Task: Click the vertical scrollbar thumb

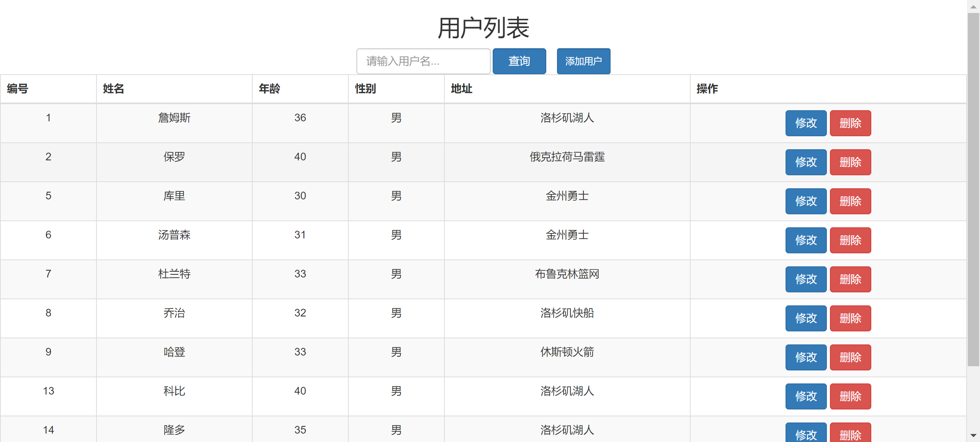Action: (973, 189)
